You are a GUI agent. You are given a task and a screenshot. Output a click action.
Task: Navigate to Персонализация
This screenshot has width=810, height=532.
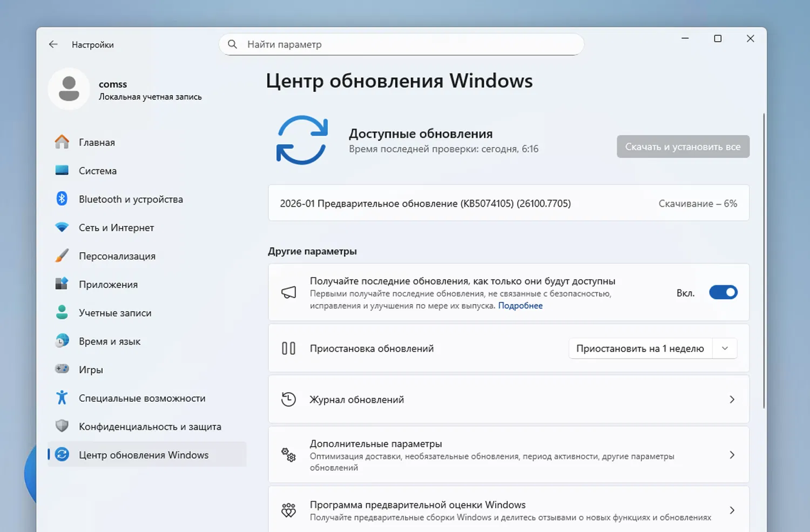147,255
